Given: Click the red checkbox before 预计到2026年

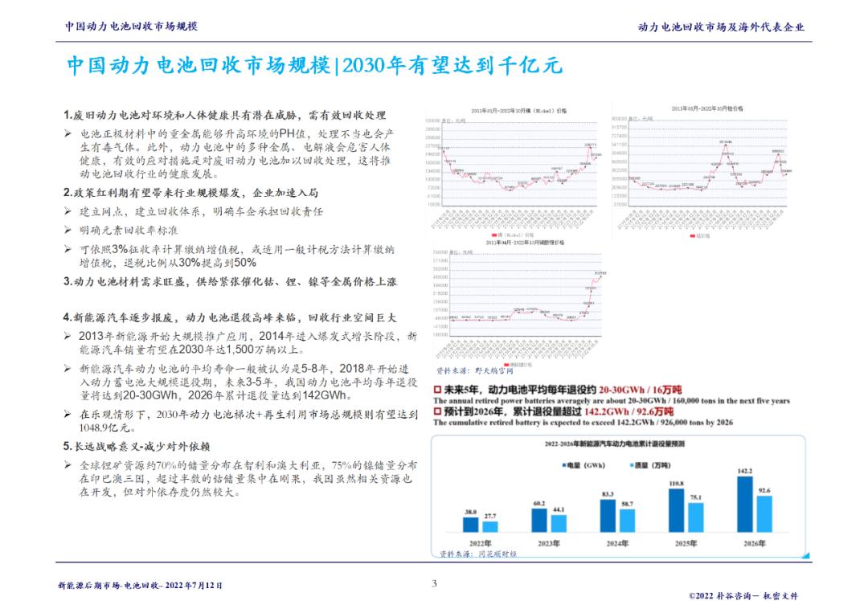Looking at the screenshot, I should click(x=437, y=411).
